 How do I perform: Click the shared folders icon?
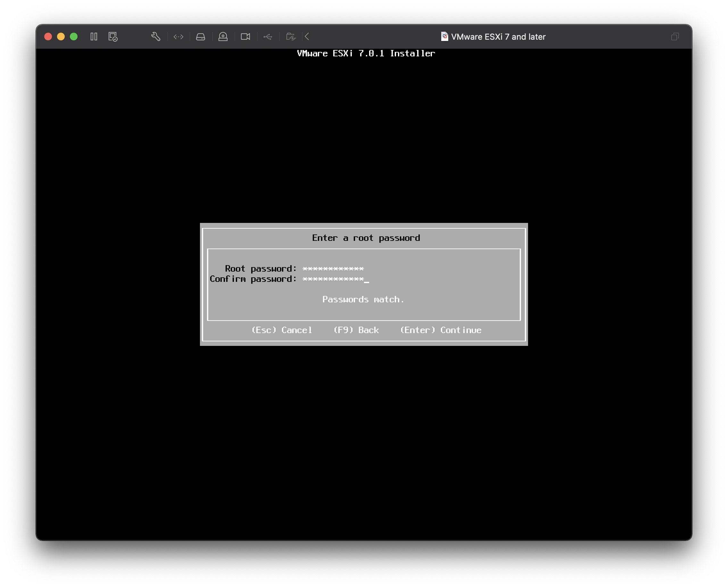pos(291,37)
